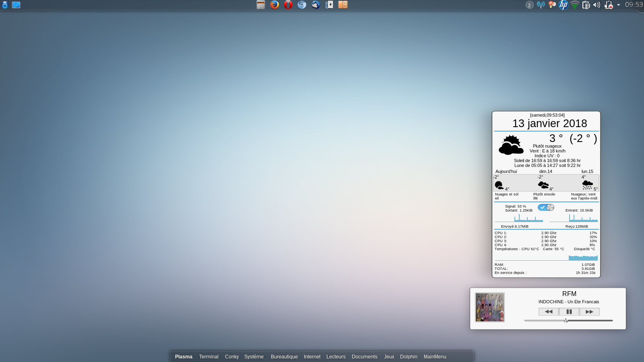The width and height of the screenshot is (644, 362).
Task: Click the 09:53 panel clock
Action: point(634,5)
